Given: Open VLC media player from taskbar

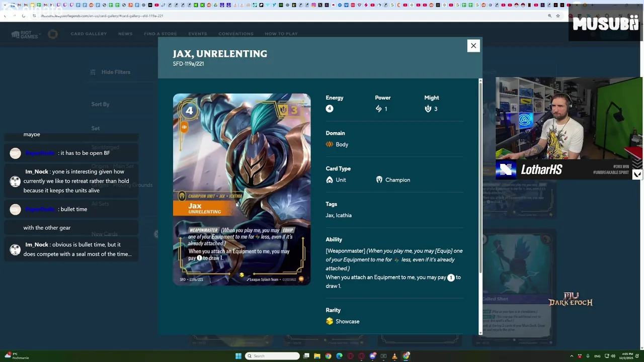Looking at the screenshot, I should (x=394, y=356).
